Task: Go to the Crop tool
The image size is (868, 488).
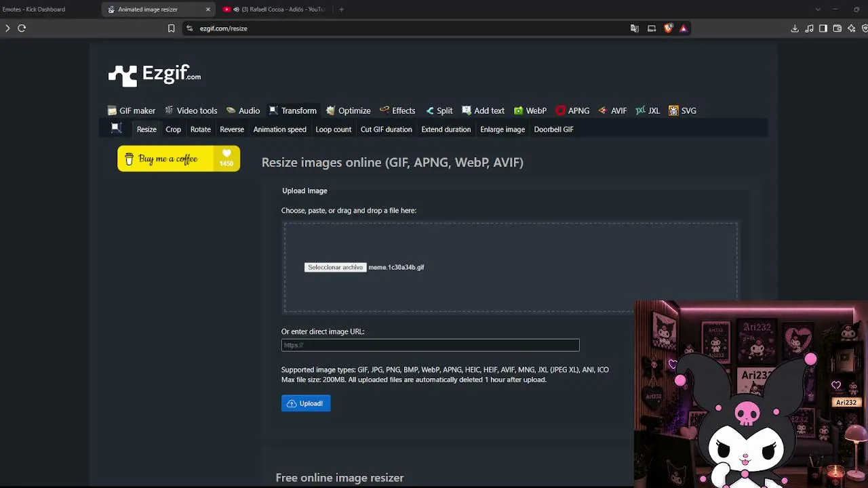Action: pos(174,129)
